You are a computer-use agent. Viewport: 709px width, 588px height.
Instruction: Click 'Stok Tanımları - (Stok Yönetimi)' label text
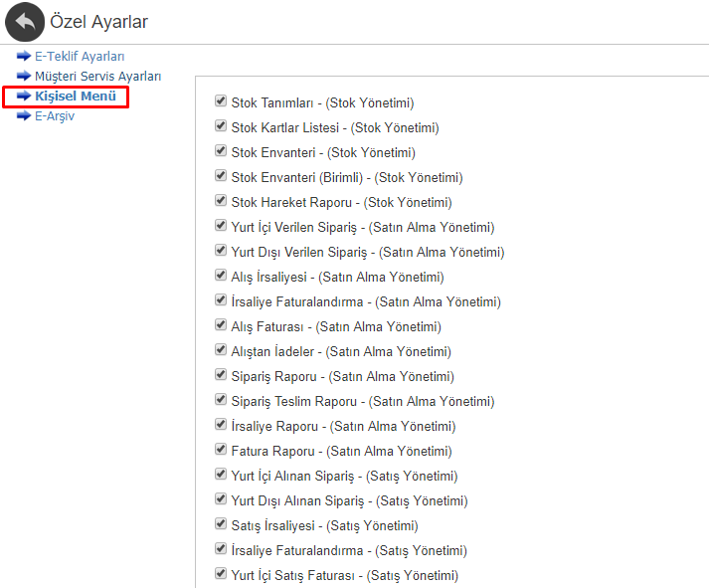click(322, 102)
